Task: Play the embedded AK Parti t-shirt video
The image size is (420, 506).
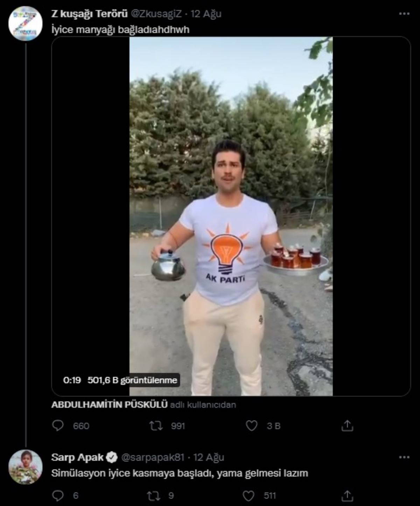Action: pyautogui.click(x=231, y=216)
